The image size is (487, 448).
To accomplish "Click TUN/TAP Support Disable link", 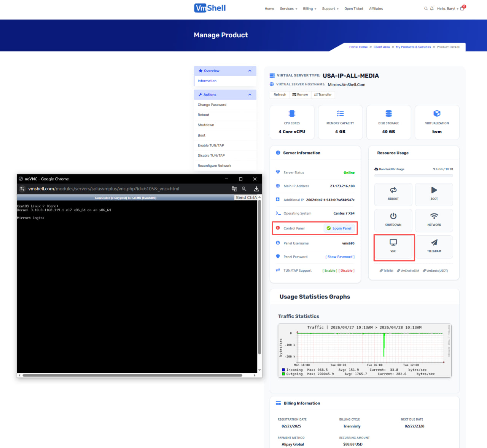I will 347,271.
